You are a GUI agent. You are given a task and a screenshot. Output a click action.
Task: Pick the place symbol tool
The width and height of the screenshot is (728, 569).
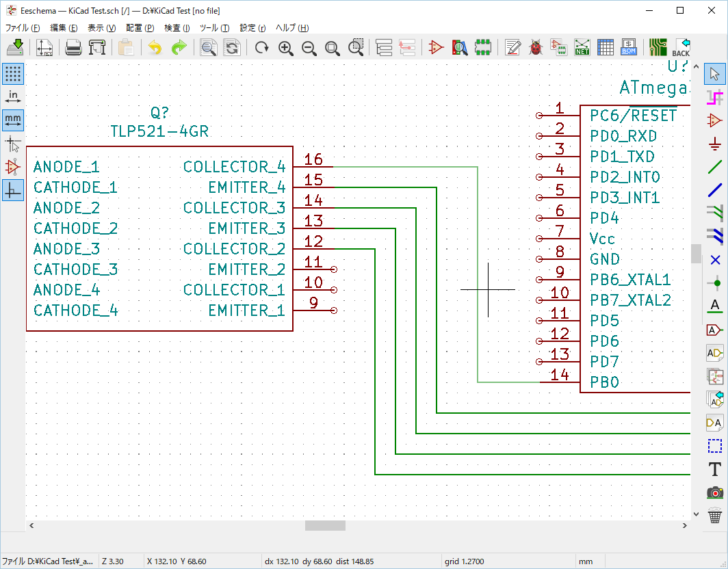(x=715, y=120)
